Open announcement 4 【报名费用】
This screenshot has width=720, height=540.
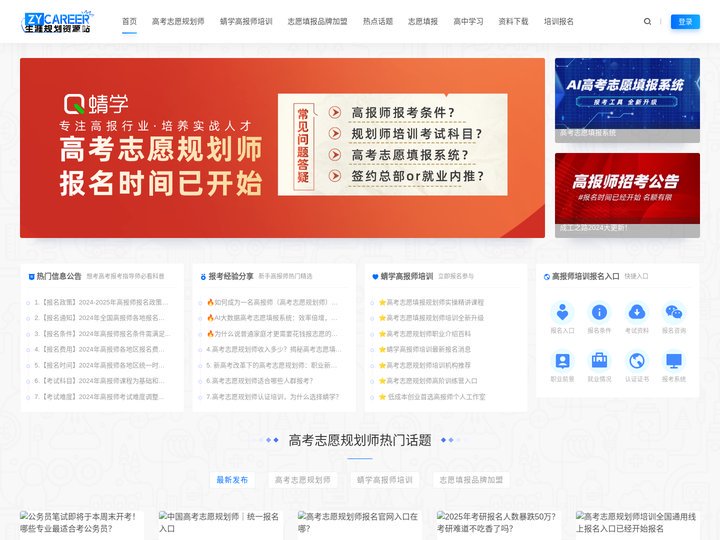[x=99, y=349]
